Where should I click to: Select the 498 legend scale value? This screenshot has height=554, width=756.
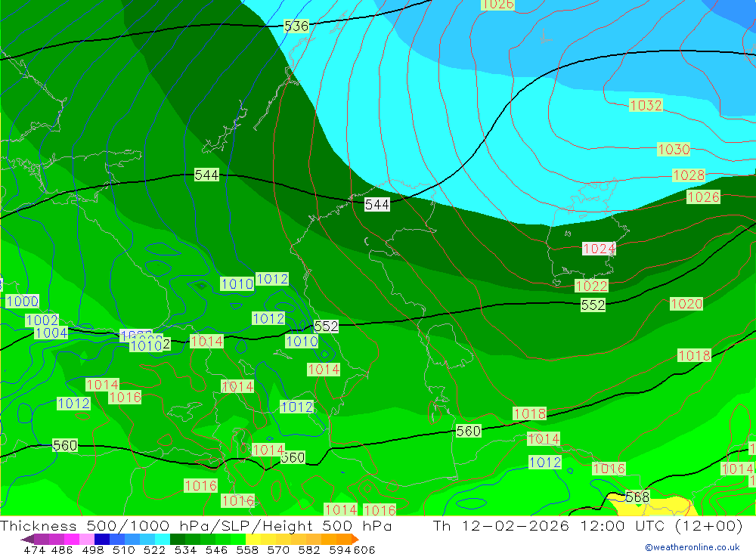(92, 549)
